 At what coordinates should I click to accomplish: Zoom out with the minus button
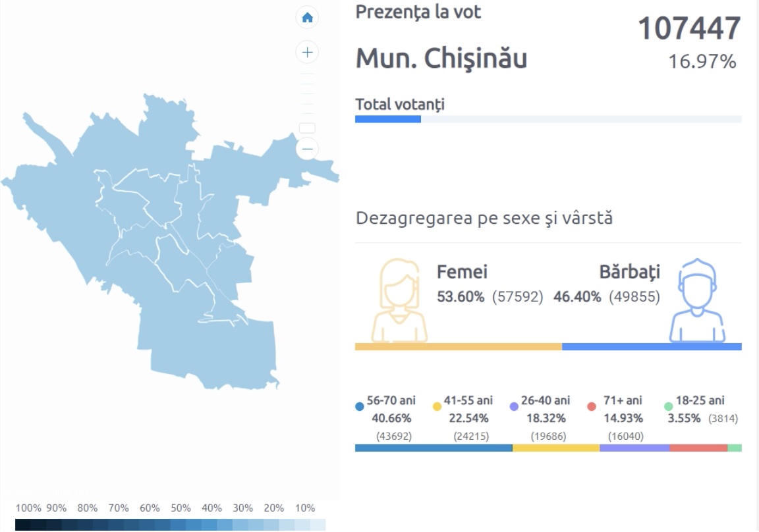click(x=307, y=149)
